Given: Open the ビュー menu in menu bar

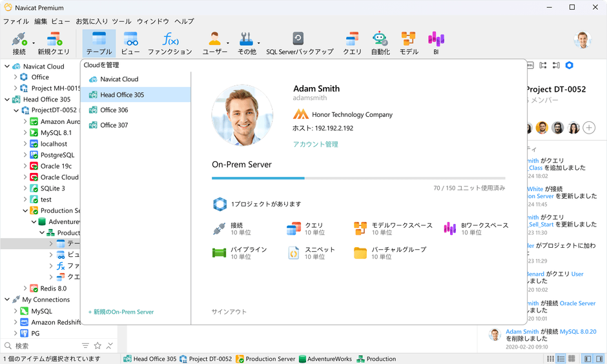Looking at the screenshot, I should coord(61,21).
